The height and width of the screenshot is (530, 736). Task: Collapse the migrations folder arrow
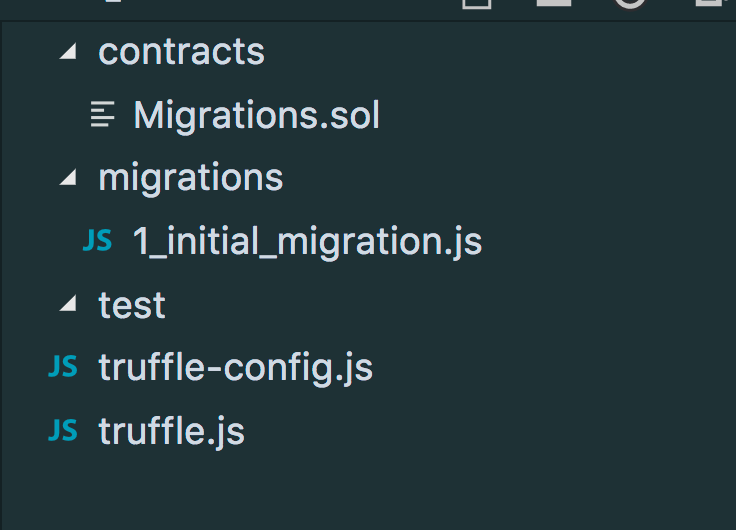coord(67,179)
